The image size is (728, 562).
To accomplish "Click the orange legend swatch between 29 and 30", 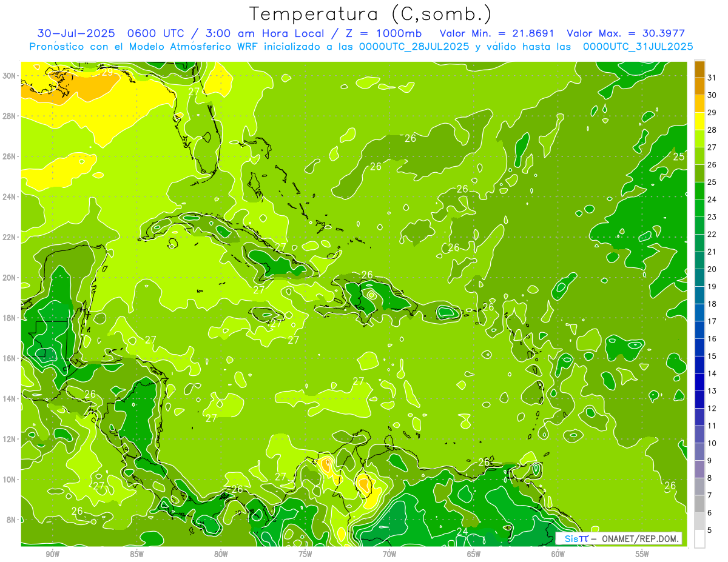I will 699,104.
